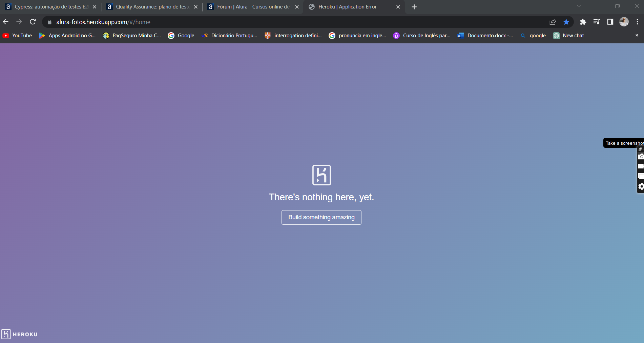The height and width of the screenshot is (343, 644).
Task: Open the media controls icon
Action: 597,22
